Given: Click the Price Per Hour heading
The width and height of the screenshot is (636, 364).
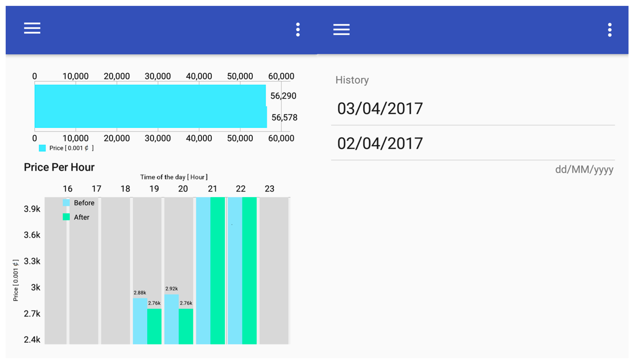Looking at the screenshot, I should click(x=59, y=167).
